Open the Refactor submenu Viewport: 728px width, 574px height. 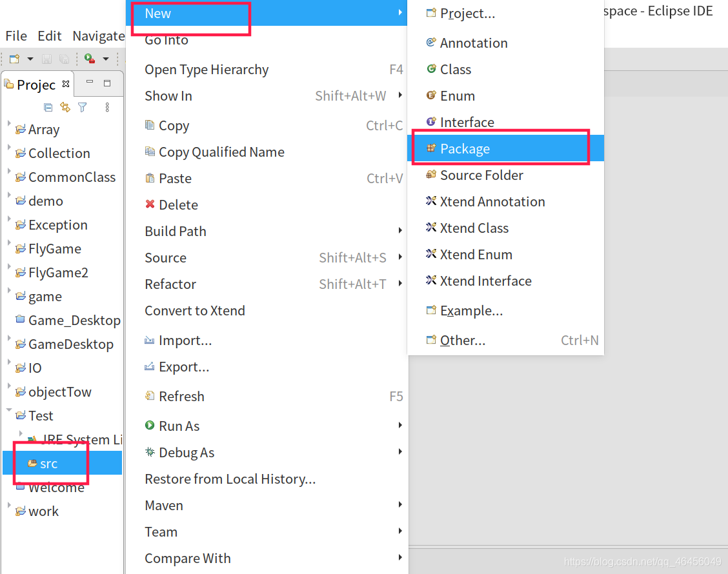click(x=267, y=284)
